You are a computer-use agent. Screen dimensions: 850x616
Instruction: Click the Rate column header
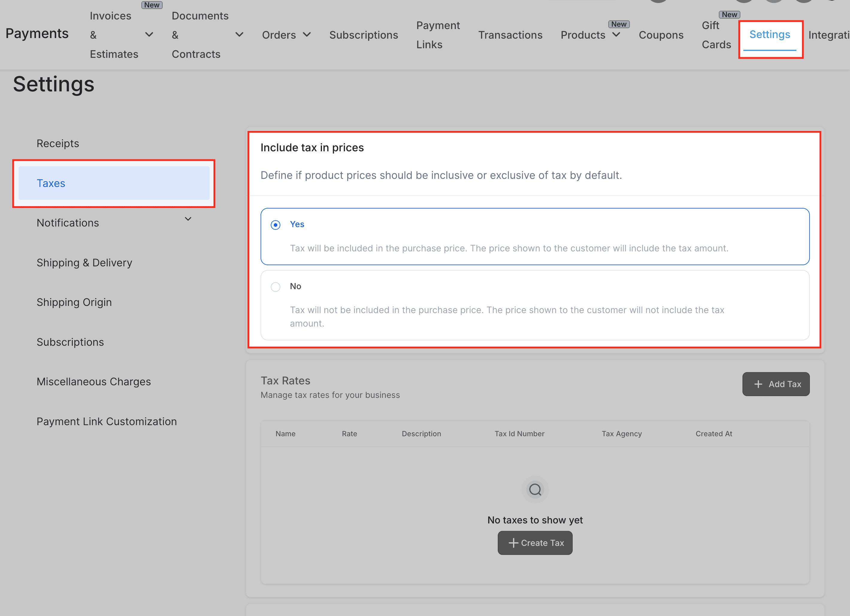pos(349,434)
